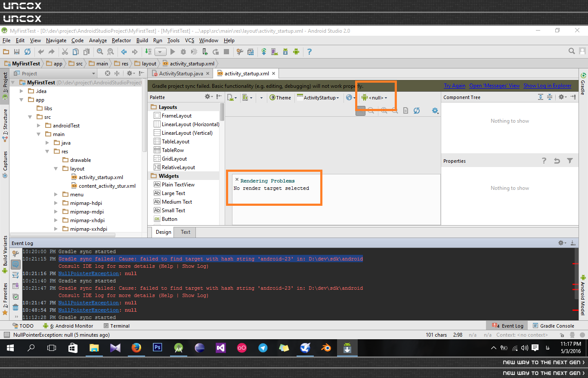
Task: Click the Attach debugger to Android process icon
Action: pos(205,52)
